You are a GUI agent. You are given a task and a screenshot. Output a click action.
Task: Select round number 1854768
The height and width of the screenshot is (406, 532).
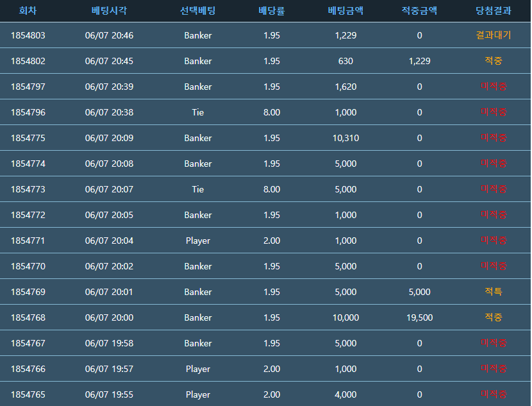(x=28, y=317)
